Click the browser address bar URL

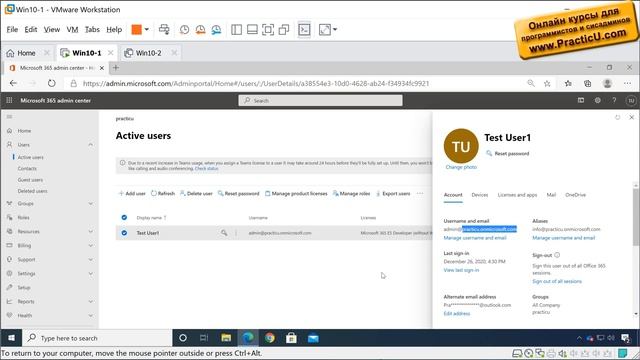(256, 83)
